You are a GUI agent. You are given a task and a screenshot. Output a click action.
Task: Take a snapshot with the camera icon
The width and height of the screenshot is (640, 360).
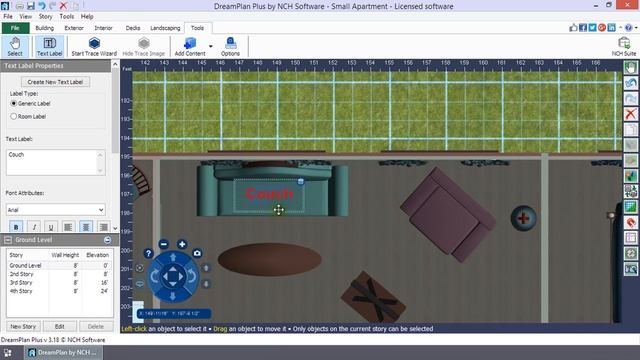coord(197,253)
